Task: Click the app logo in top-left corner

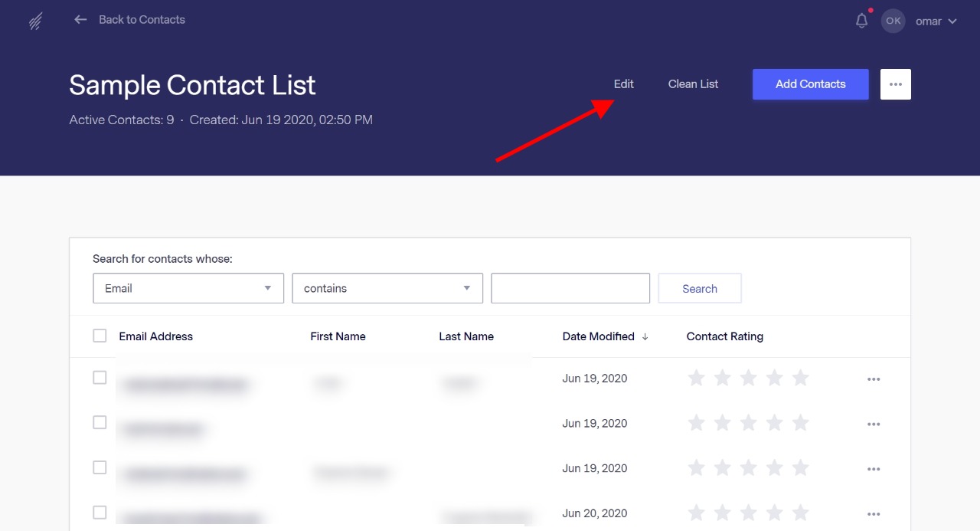Action: pyautogui.click(x=35, y=21)
